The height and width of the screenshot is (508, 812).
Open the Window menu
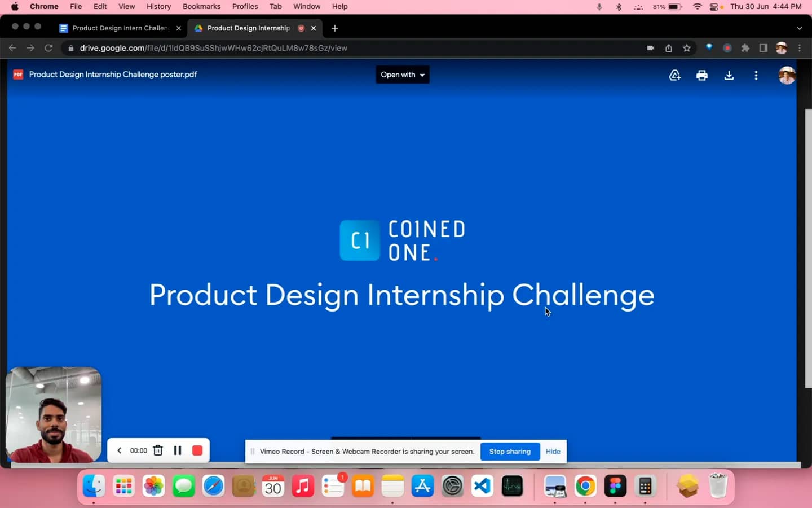[307, 6]
